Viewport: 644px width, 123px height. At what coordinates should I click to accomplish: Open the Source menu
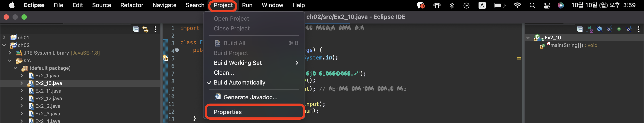click(102, 5)
